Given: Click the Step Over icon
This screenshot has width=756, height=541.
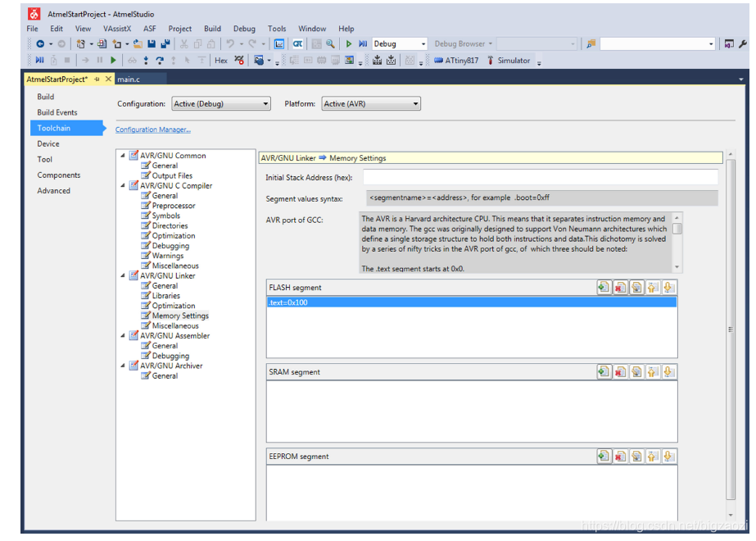Looking at the screenshot, I should pyautogui.click(x=160, y=61).
